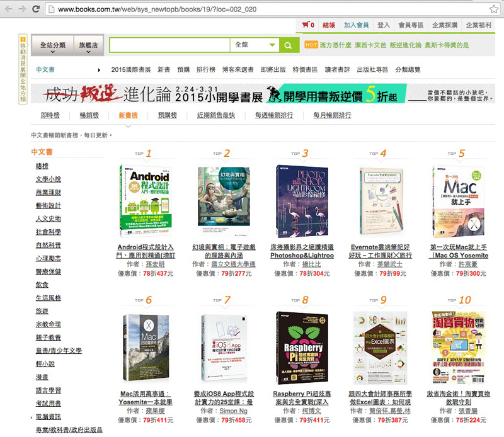Click 加入會員 link
Screen dimensions: 504x437
click(x=356, y=25)
